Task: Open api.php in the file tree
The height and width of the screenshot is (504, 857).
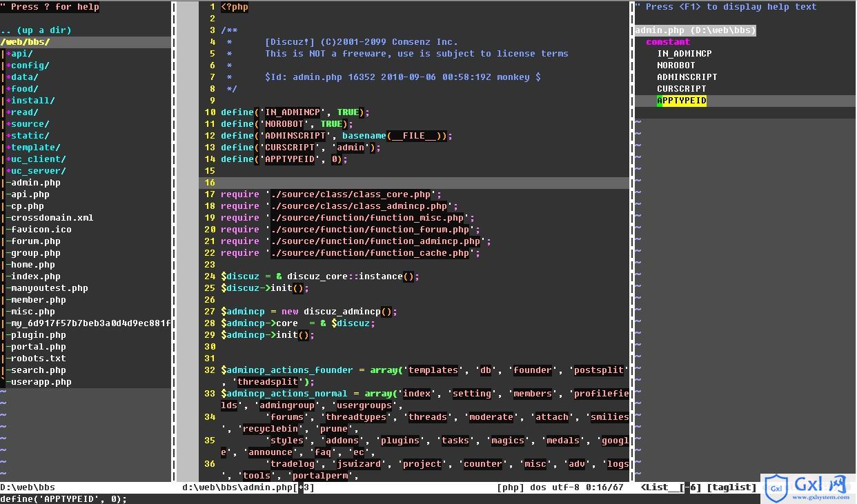Action: tap(30, 194)
